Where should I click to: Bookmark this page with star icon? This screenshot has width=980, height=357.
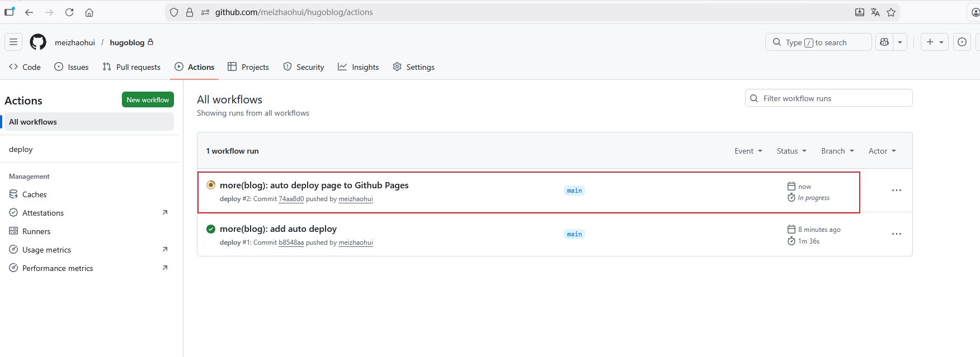point(891,12)
